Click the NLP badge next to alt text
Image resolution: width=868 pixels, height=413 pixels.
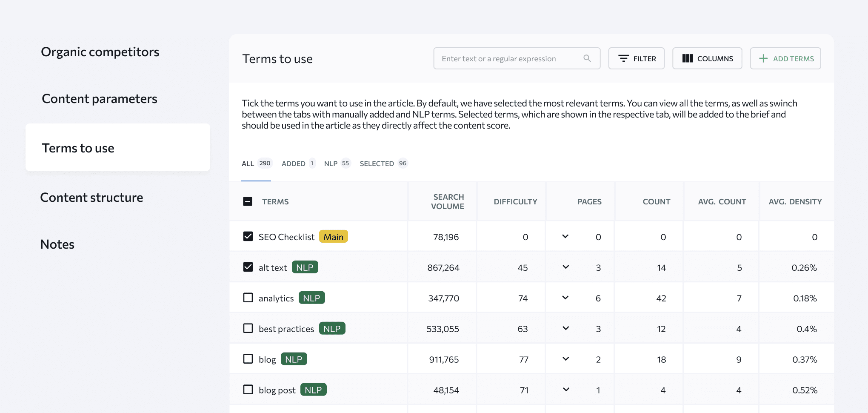point(305,267)
